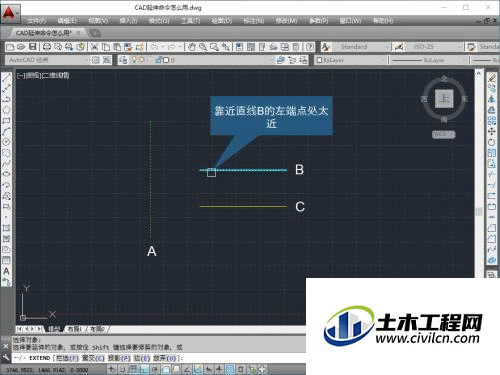Choose the 投影(P) command option
500x375 pixels.
click(119, 358)
